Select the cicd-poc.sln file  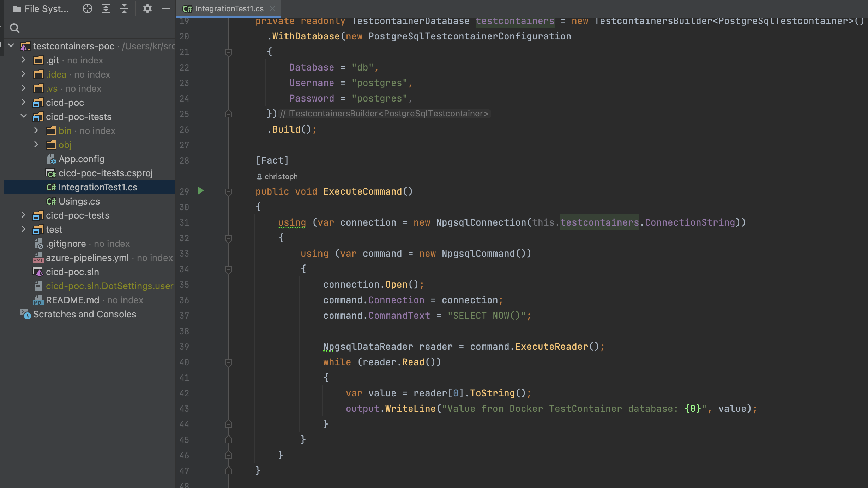click(x=72, y=272)
